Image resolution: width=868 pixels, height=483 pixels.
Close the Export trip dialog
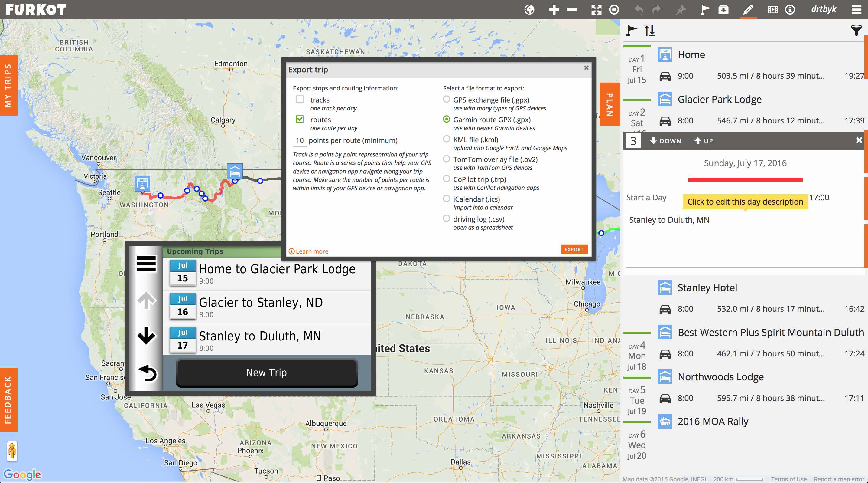pyautogui.click(x=586, y=67)
